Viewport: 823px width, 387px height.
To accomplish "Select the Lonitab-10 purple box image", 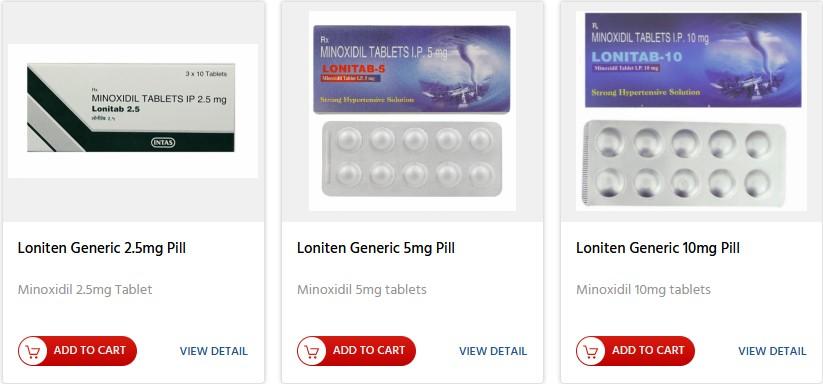I will tap(693, 60).
